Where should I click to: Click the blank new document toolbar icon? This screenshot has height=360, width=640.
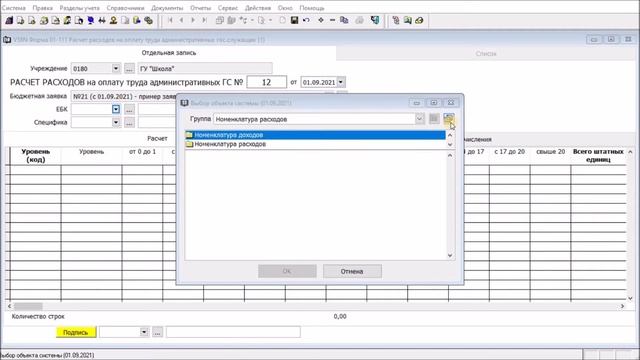(282, 20)
